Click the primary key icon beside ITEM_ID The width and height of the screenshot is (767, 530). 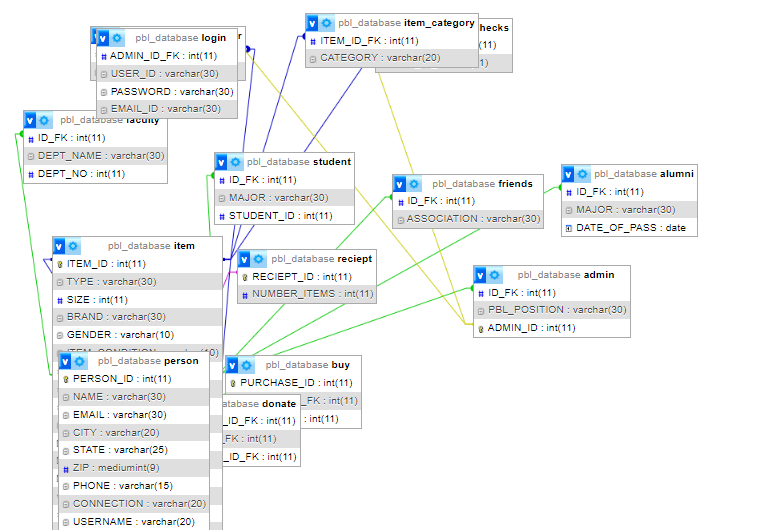pyautogui.click(x=60, y=264)
